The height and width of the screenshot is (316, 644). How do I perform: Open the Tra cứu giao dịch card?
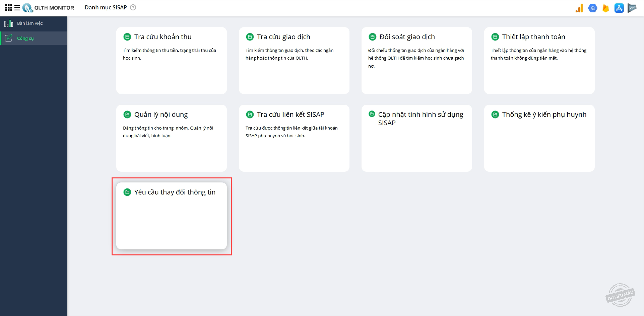click(x=294, y=60)
